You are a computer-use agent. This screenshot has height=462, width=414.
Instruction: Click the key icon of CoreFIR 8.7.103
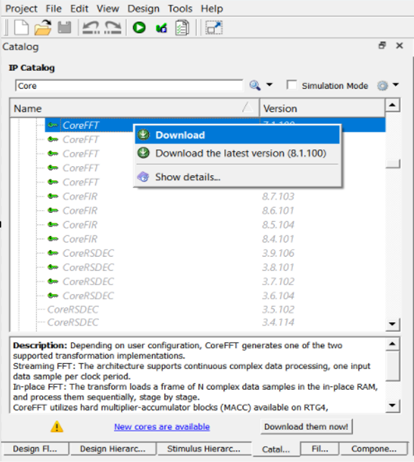coord(53,196)
